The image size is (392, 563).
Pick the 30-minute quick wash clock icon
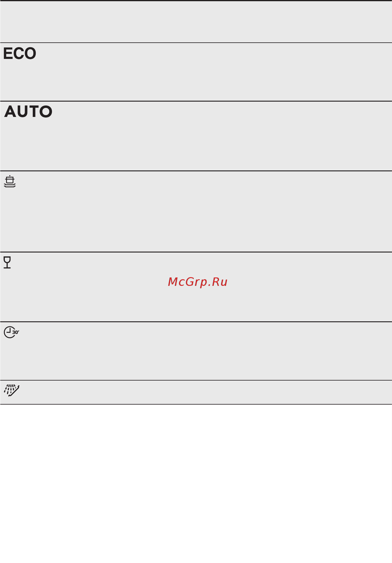[11, 332]
